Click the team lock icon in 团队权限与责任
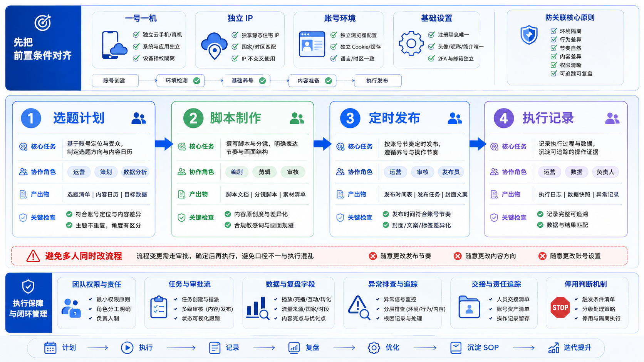The width and height of the screenshot is (644, 362). (x=72, y=308)
